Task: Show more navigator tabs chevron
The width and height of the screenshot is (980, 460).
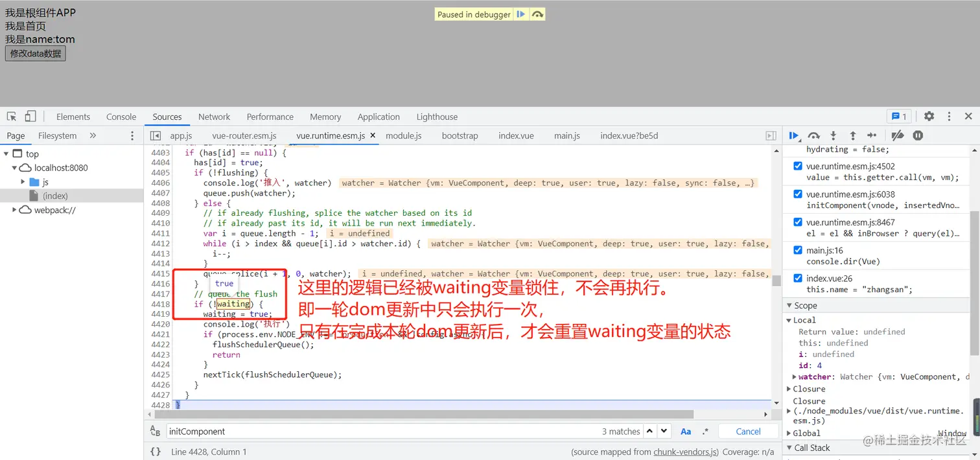Action: (x=93, y=135)
